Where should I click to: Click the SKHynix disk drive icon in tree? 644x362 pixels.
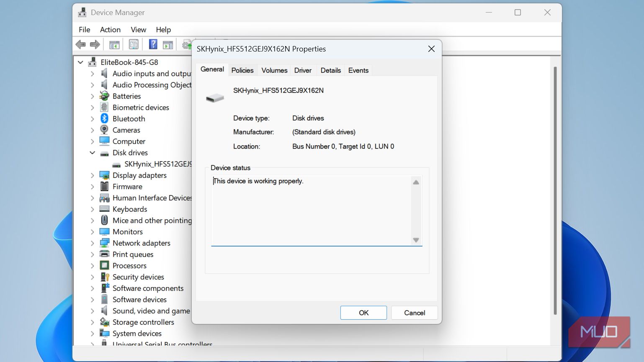[116, 164]
